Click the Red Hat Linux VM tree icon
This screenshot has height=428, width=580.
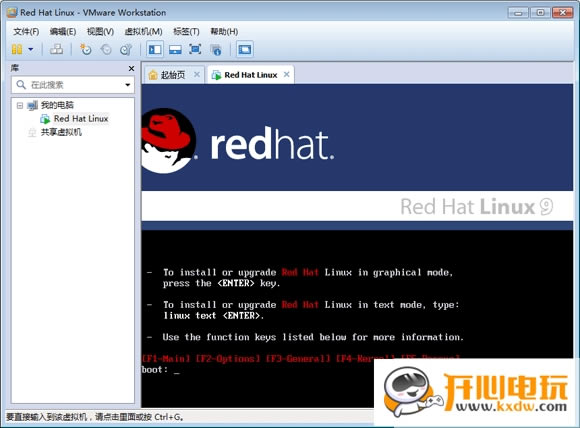[45, 119]
